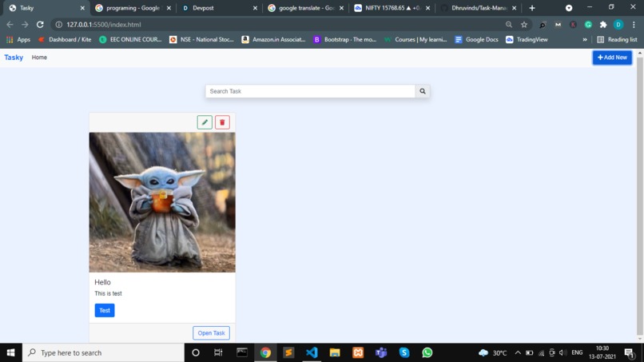Bookmark this page with star icon
The width and height of the screenshot is (644, 362).
(524, 25)
